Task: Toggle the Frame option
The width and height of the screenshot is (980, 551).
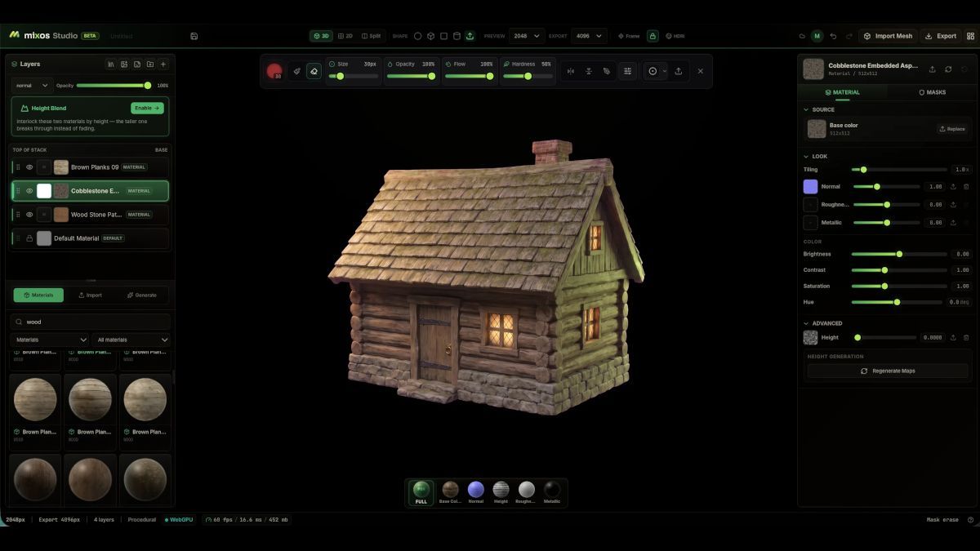Action: click(629, 36)
